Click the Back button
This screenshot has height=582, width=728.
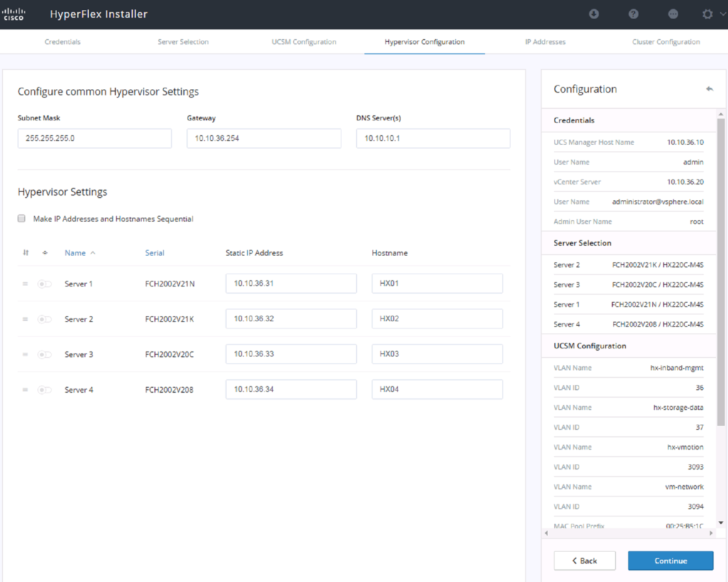[x=584, y=561]
